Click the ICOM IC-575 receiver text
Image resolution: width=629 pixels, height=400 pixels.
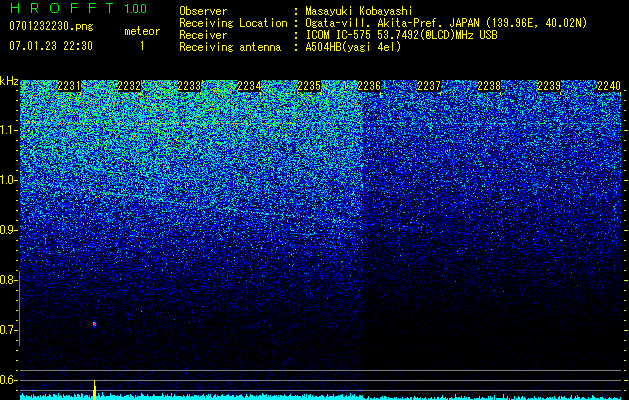pos(401,35)
